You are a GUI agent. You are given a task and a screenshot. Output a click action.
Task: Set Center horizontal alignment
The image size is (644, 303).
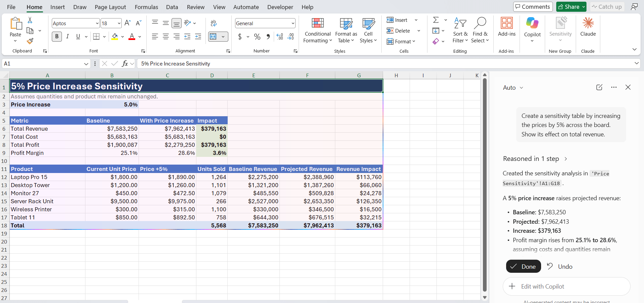coord(166,36)
